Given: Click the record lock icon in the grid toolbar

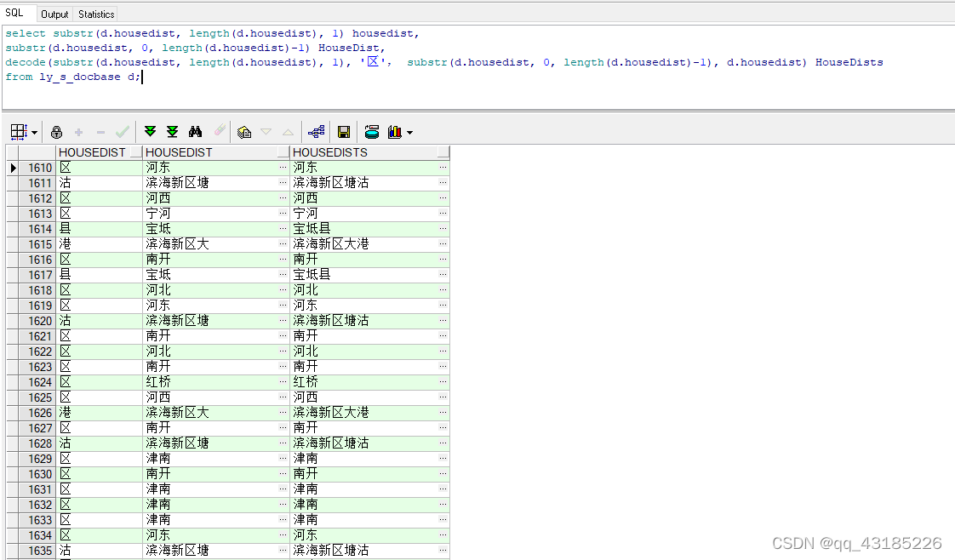Looking at the screenshot, I should click(56, 132).
